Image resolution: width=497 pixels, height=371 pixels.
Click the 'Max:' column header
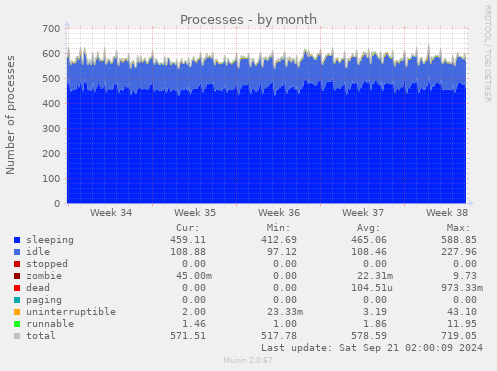pos(458,228)
